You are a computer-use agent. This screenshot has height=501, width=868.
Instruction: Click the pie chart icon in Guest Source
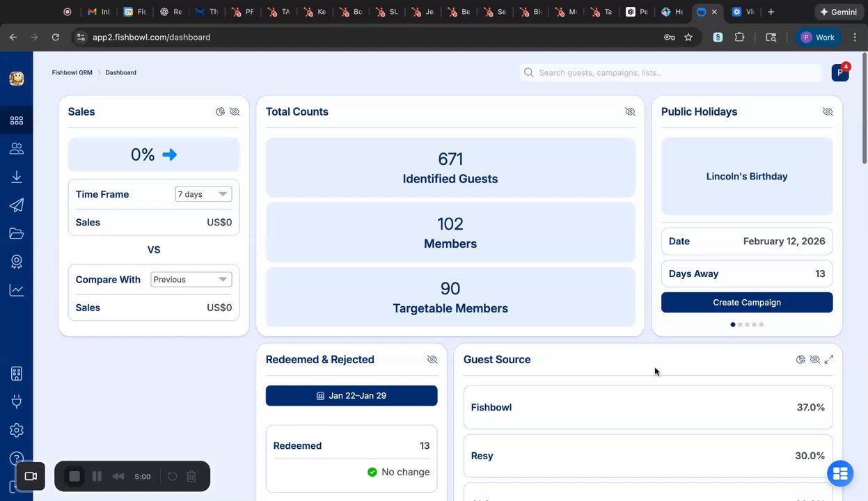(800, 360)
